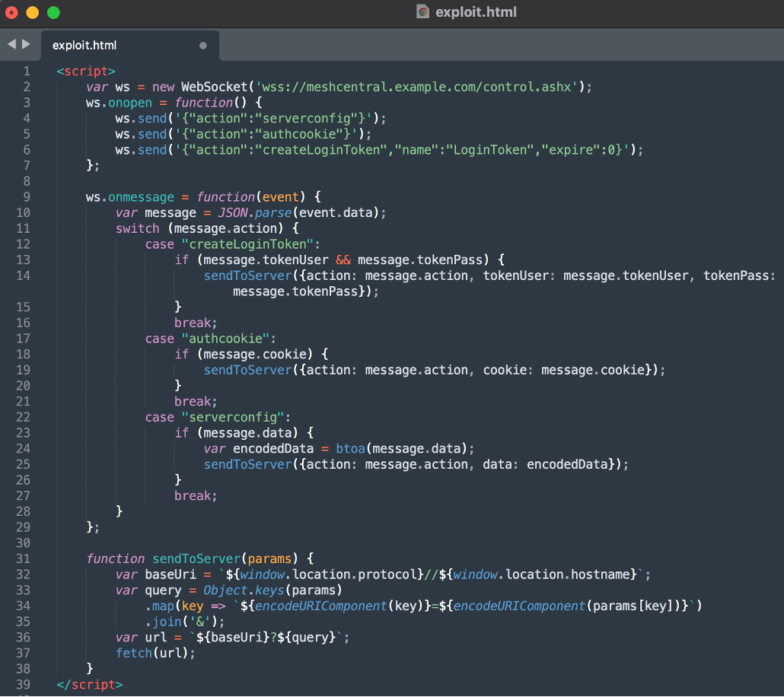Click line number 39 in the gutter
784x697 pixels.
(x=23, y=685)
